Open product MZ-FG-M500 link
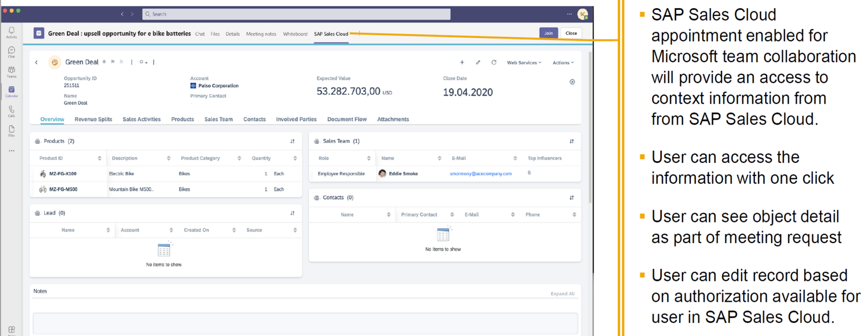The image size is (868, 336). click(63, 189)
